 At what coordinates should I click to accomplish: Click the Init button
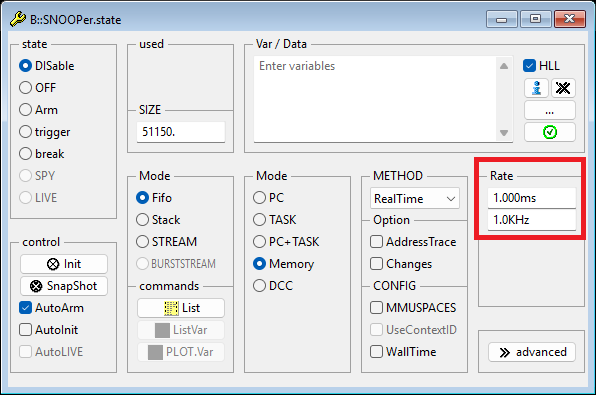64,264
